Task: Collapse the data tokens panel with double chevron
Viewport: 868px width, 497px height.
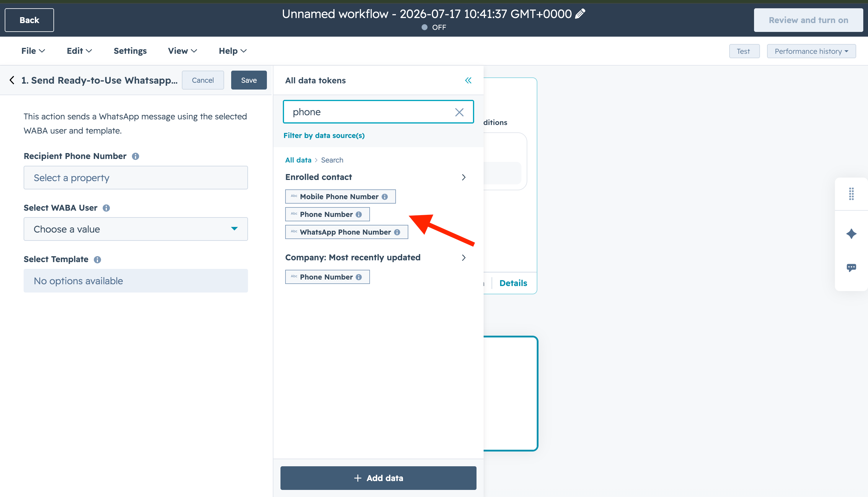Action: [468, 80]
